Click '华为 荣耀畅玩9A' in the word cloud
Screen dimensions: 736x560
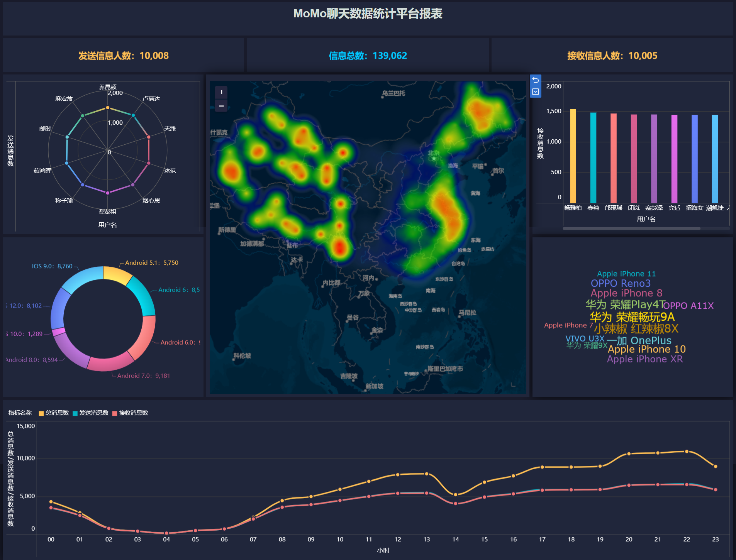click(x=632, y=317)
